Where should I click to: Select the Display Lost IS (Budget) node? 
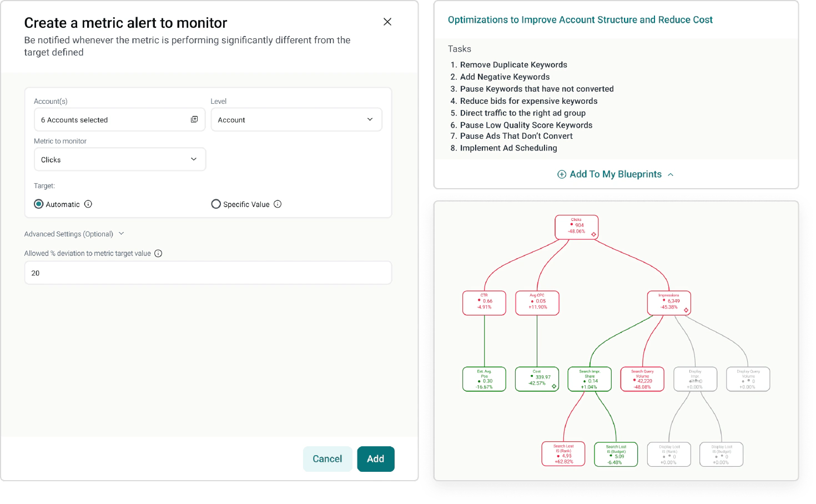pos(721,454)
